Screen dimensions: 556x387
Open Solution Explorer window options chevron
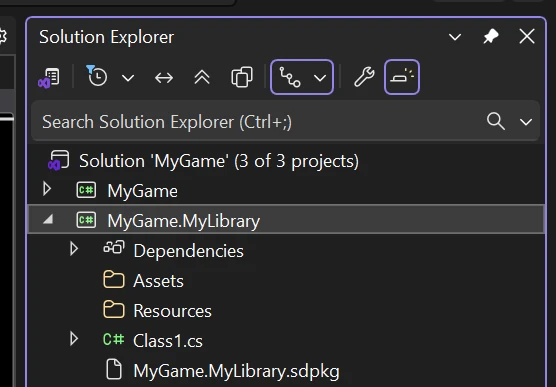pos(455,37)
